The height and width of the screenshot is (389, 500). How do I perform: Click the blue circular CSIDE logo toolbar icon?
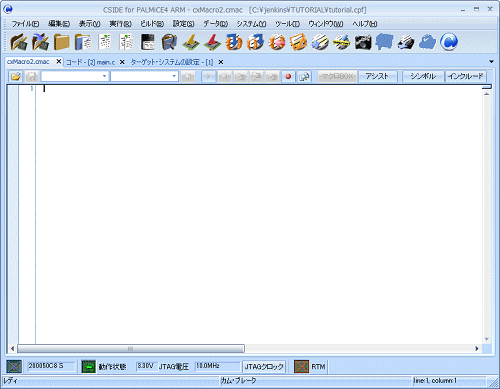(449, 42)
